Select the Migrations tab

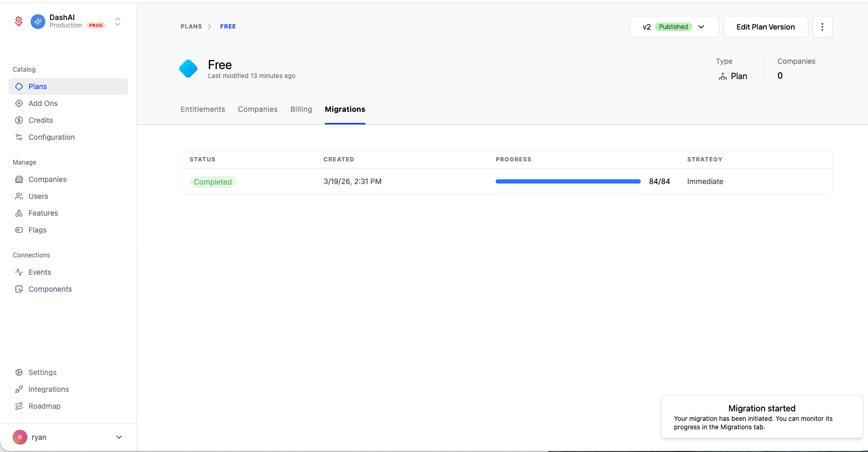(x=345, y=109)
